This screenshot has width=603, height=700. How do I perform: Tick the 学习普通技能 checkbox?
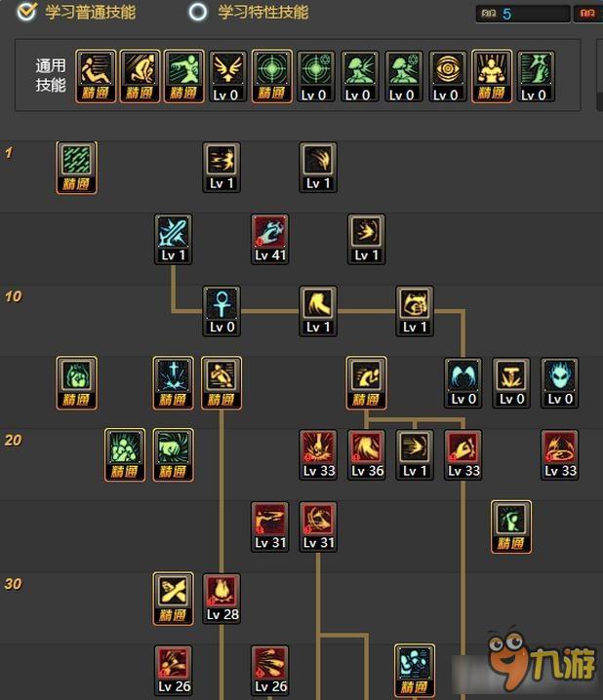[26, 12]
